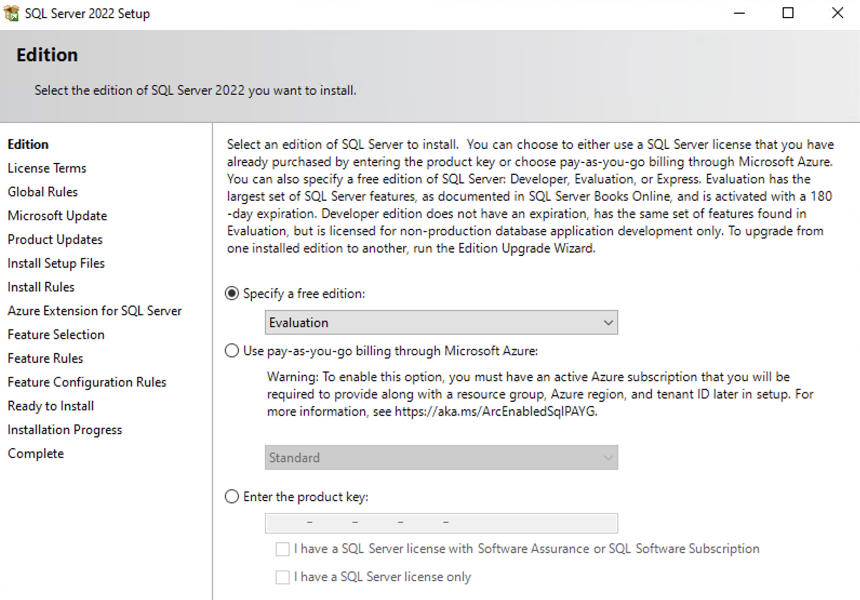This screenshot has height=600, width=860.
Task: Maximize the SQL Server 2022 Setup window
Action: [x=788, y=13]
